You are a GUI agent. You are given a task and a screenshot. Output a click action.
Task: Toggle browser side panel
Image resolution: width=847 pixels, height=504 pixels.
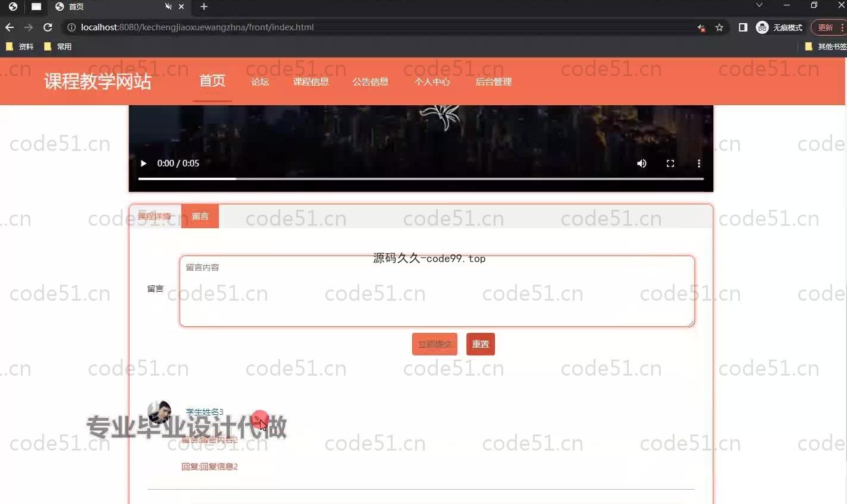point(743,27)
